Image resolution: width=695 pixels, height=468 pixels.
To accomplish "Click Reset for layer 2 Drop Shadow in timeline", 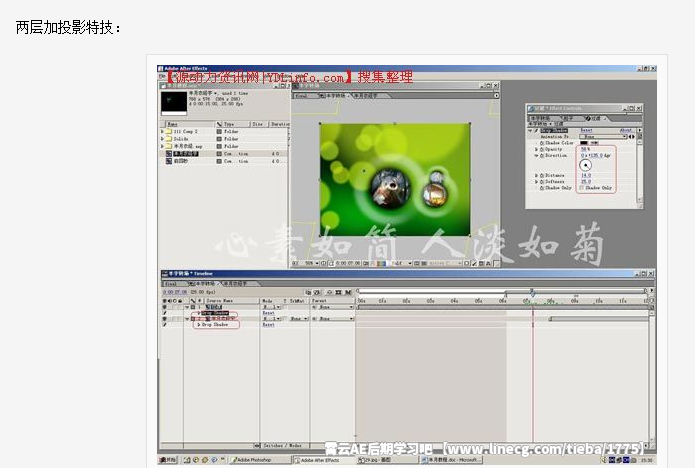I will pos(268,325).
